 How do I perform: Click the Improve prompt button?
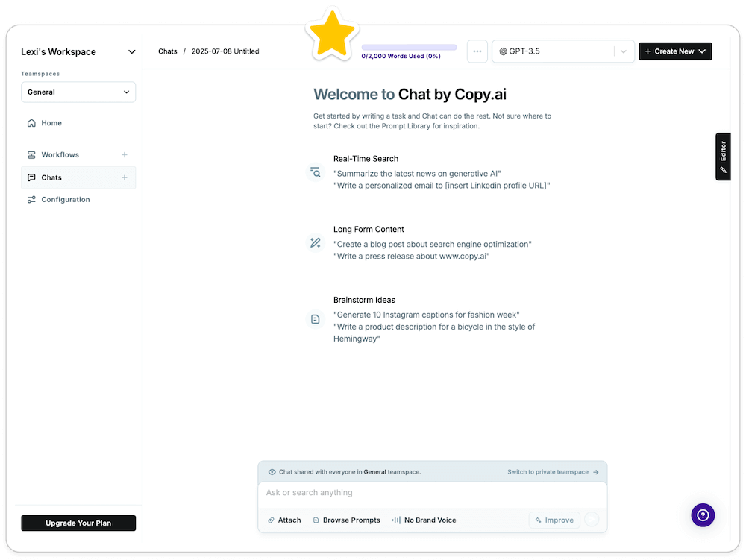(x=554, y=520)
